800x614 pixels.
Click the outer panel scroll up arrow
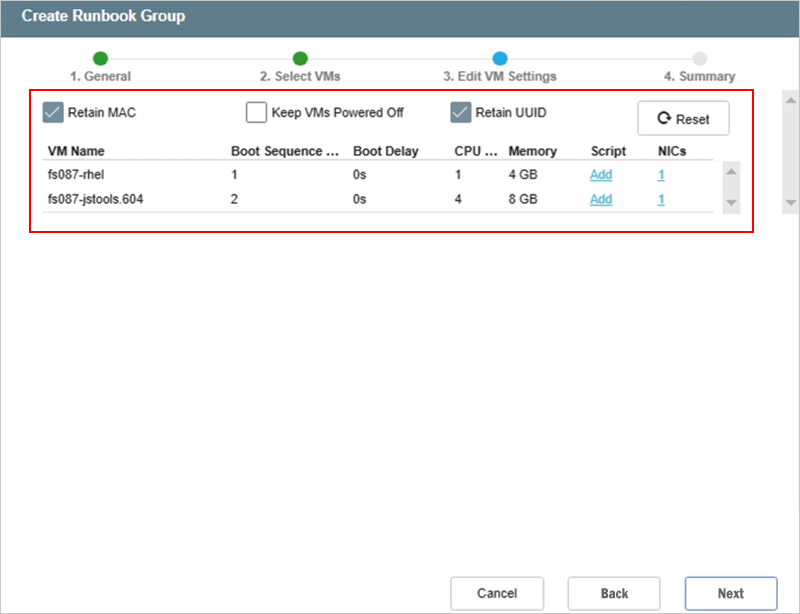pyautogui.click(x=790, y=102)
